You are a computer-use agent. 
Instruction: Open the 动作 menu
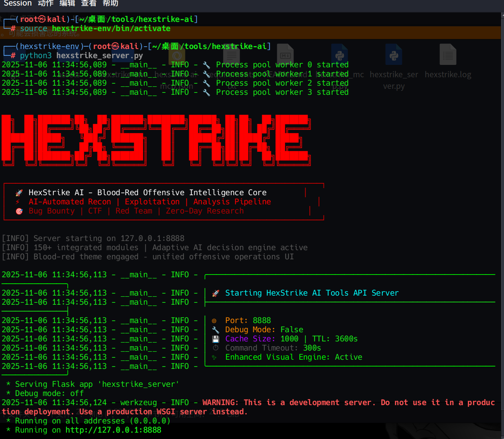pyautogui.click(x=45, y=4)
